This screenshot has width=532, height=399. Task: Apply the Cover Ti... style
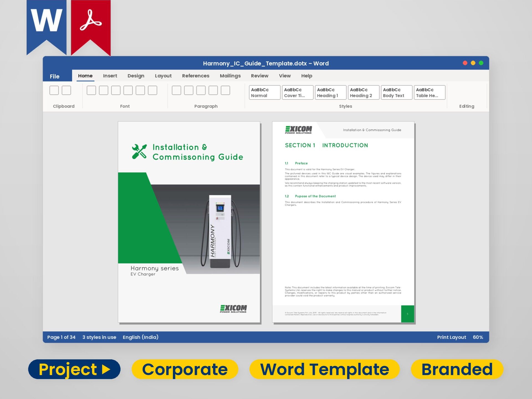tap(298, 92)
